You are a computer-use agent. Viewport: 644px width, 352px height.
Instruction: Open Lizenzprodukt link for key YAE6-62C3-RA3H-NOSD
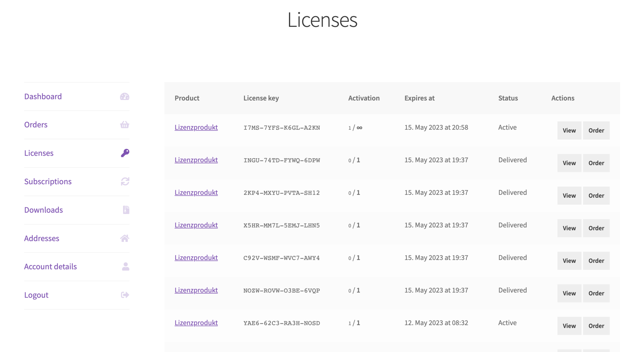(196, 323)
